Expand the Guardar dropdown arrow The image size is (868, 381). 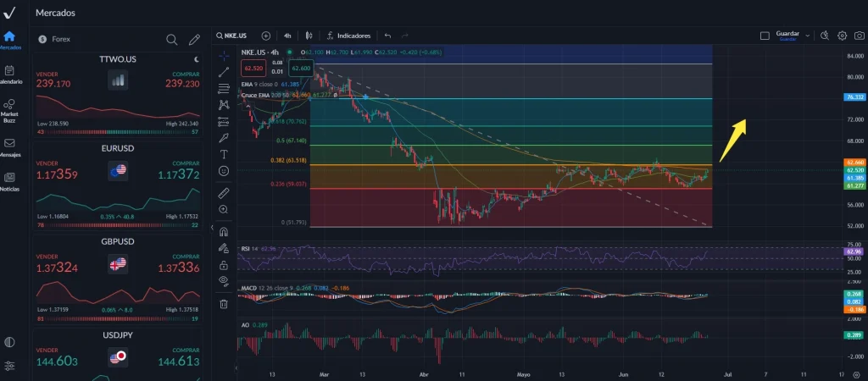pos(808,36)
